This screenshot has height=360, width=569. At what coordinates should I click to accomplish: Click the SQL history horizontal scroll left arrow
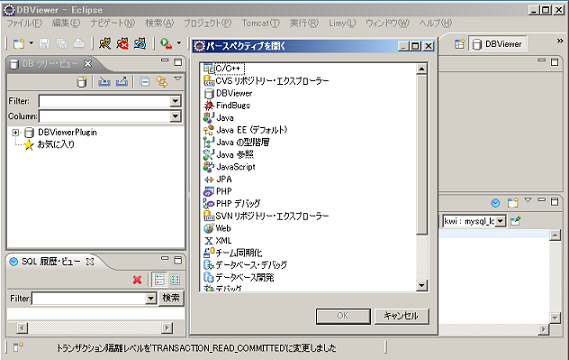click(x=22, y=328)
